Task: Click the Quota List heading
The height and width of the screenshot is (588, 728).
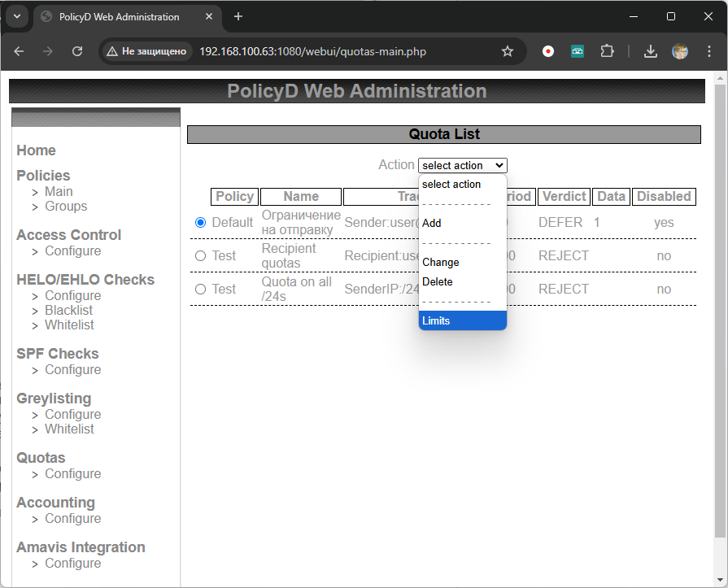Action: pyautogui.click(x=444, y=134)
